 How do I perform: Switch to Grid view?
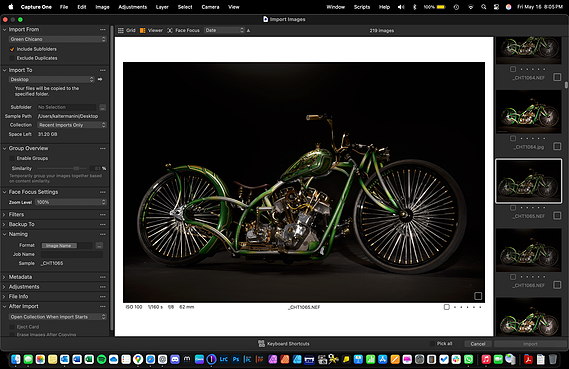click(126, 30)
